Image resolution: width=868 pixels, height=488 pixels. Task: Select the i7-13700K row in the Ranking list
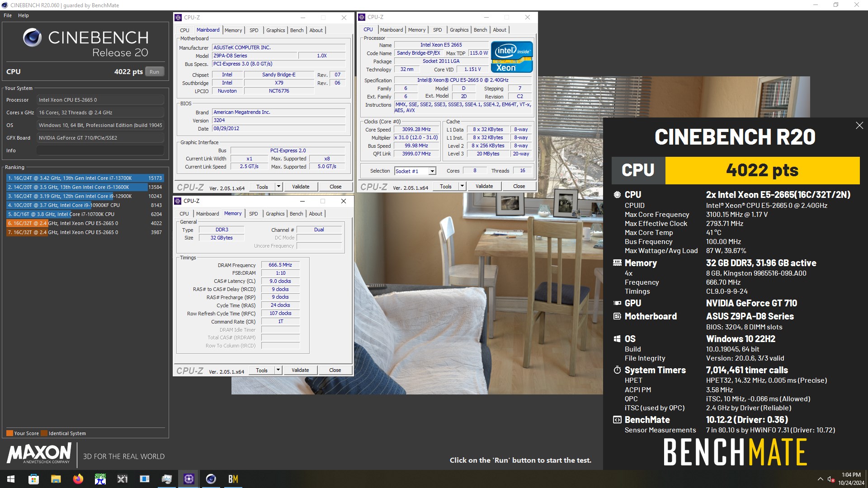pyautogui.click(x=85, y=178)
